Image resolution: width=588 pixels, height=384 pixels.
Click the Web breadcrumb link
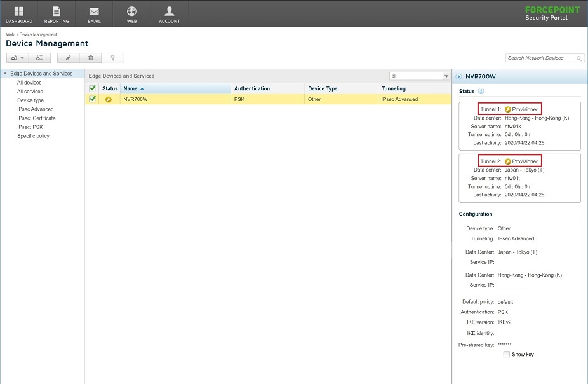(x=10, y=34)
